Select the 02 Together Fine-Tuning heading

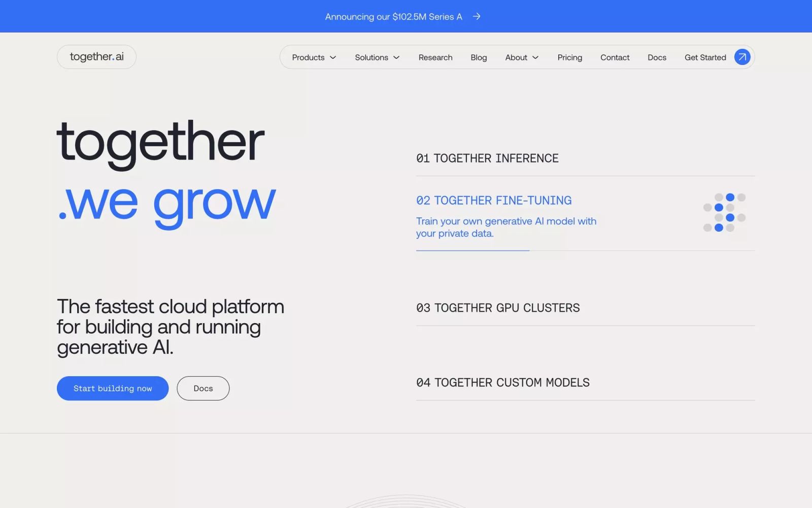coord(494,200)
